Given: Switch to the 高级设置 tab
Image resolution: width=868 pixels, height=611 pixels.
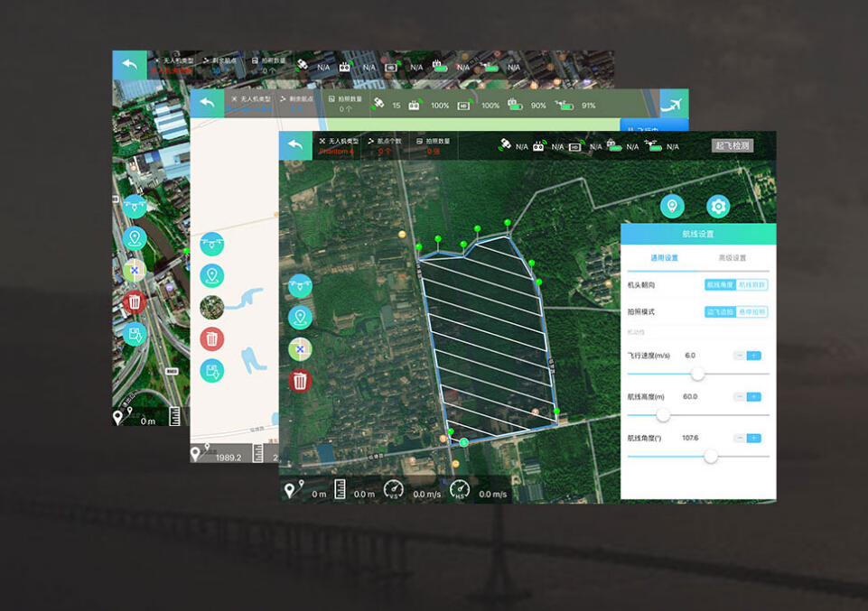Looking at the screenshot, I should pyautogui.click(x=732, y=258).
